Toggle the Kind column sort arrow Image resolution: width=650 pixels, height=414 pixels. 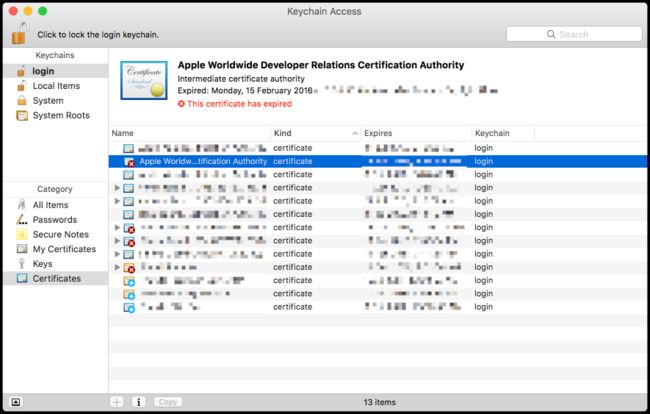(x=355, y=133)
